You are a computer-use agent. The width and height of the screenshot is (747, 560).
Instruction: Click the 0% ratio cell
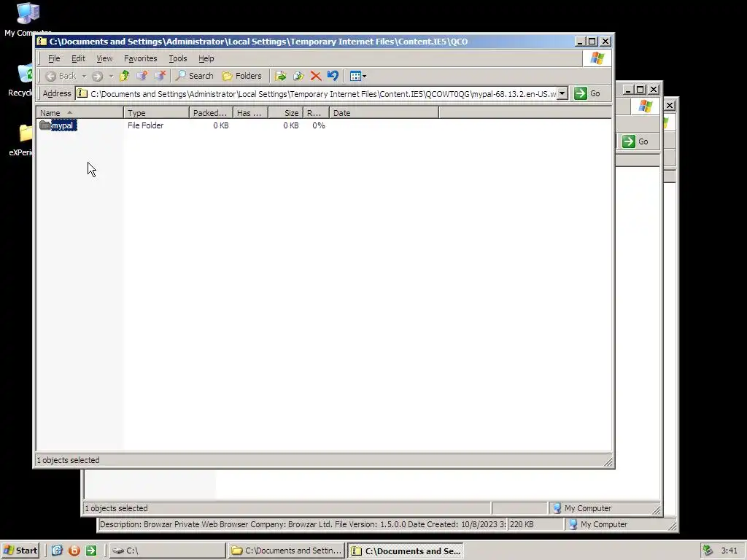(x=319, y=125)
